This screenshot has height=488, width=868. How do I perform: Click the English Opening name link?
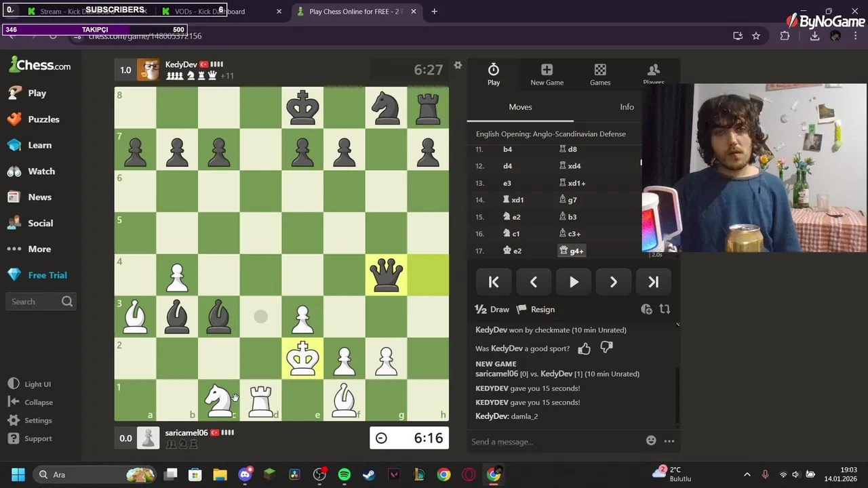click(551, 134)
